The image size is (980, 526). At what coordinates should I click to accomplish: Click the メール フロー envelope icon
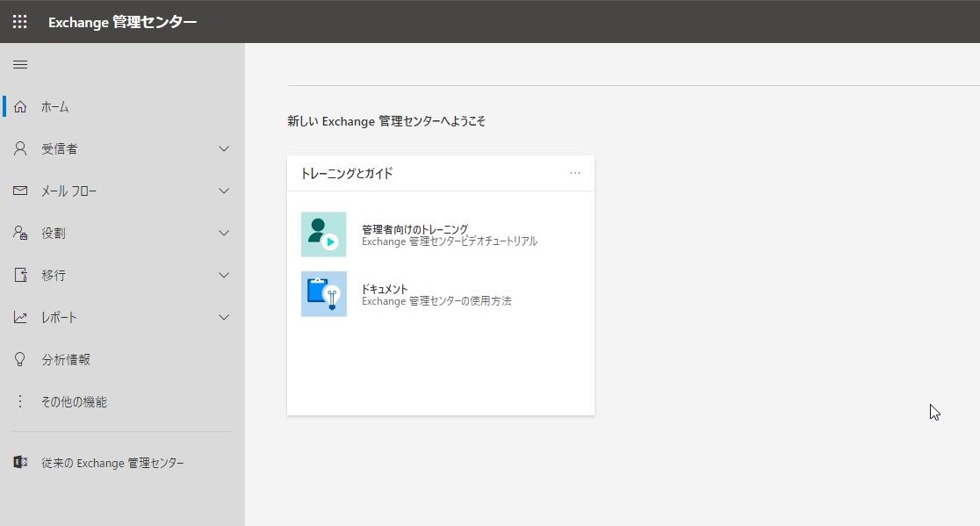tap(19, 191)
